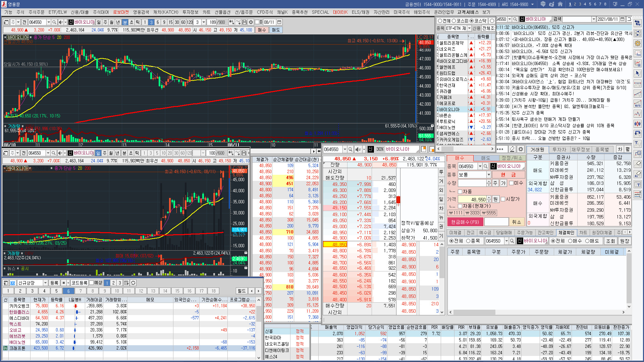The image size is (644, 362).
Task: Open the 보통 order type dropdown
Action: (x=489, y=175)
